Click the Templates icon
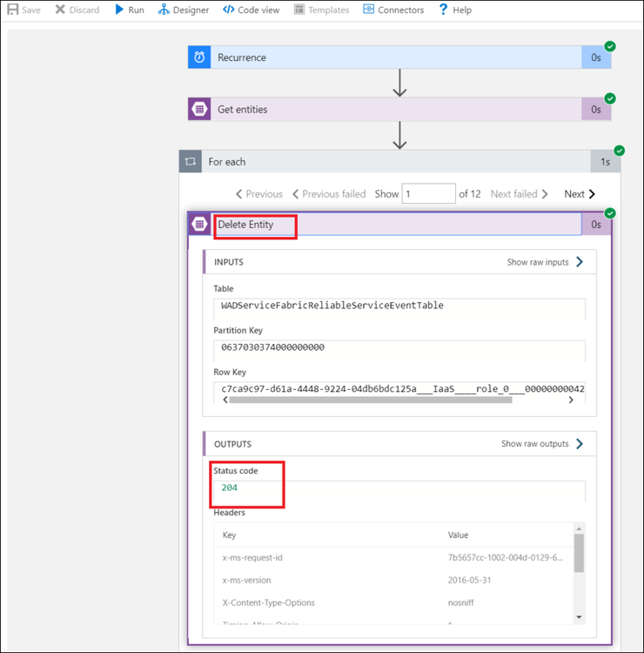The width and height of the screenshot is (644, 653). [x=299, y=10]
